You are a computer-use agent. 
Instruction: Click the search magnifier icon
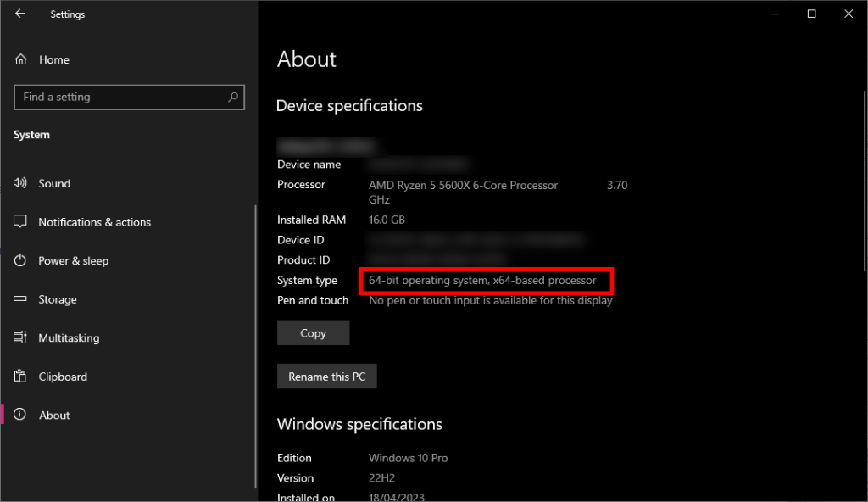[x=233, y=98]
